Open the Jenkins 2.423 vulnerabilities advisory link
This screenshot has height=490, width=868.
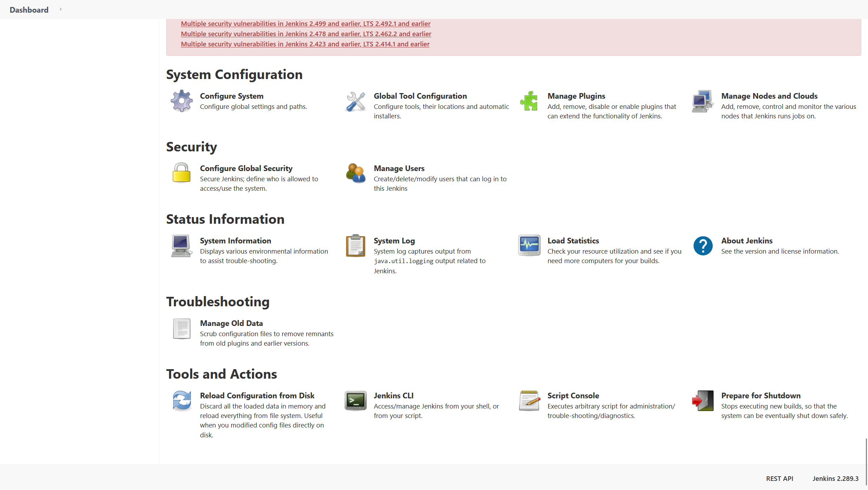click(x=305, y=44)
